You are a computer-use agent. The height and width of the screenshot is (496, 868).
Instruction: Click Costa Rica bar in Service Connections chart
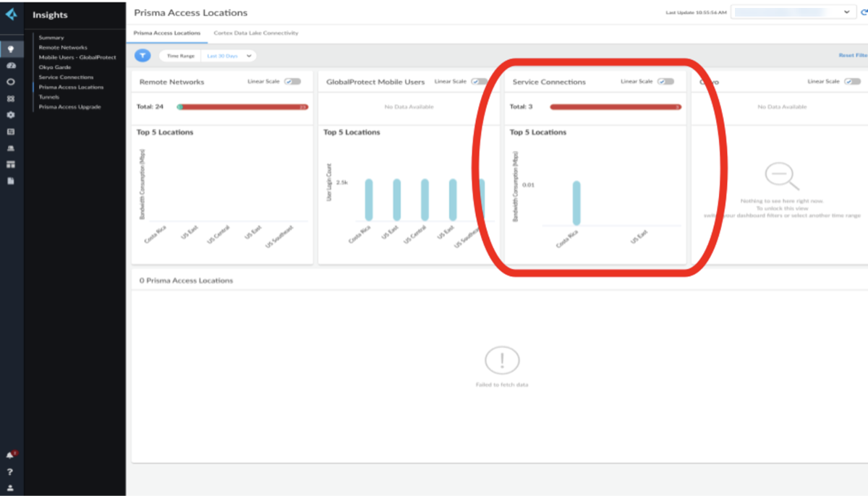pyautogui.click(x=576, y=203)
